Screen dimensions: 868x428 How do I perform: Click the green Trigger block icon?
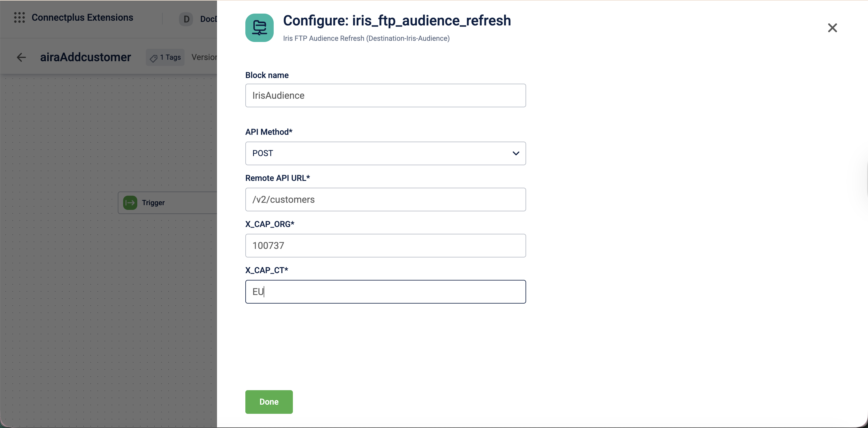pyautogui.click(x=130, y=203)
